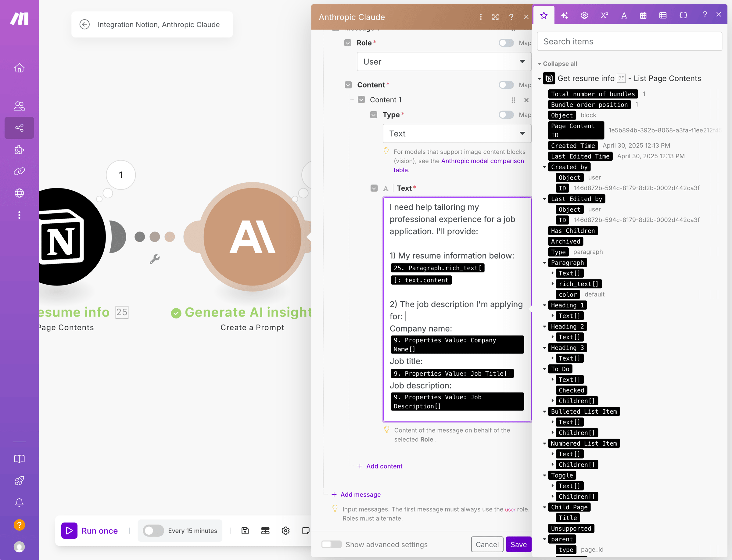Go to Home in the sidebar
This screenshot has width=732, height=560.
click(19, 68)
